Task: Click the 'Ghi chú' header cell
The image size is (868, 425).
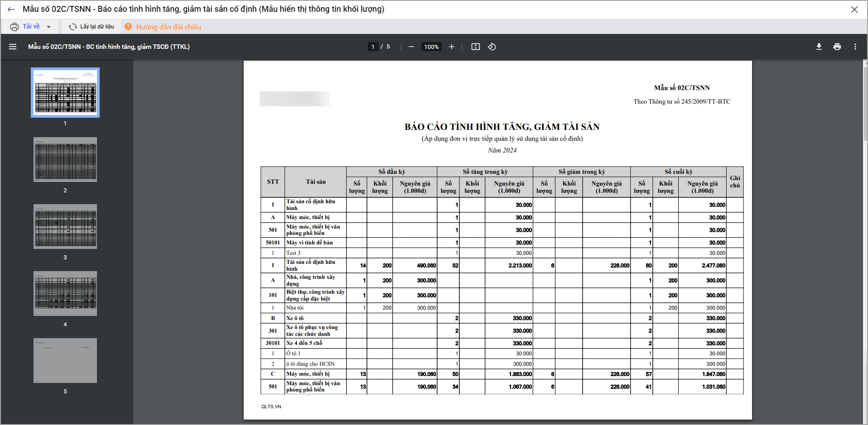Action: pos(735,182)
